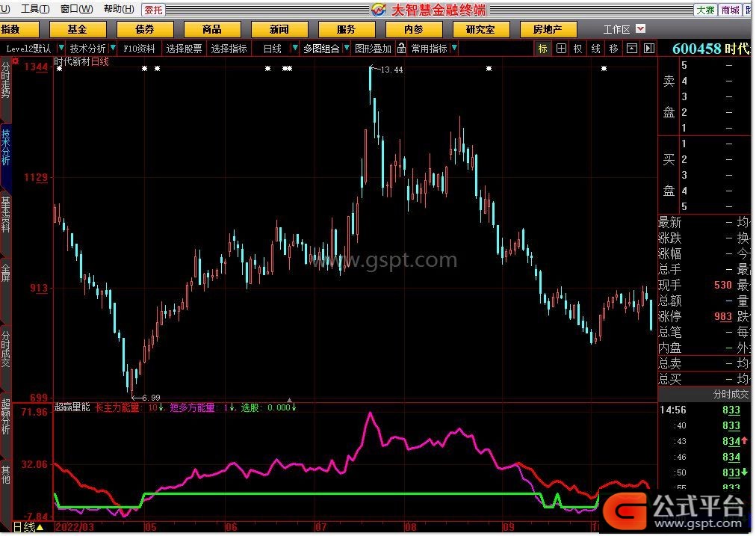Select the 研究室 yellow tab
This screenshot has width=756, height=536.
[x=480, y=29]
